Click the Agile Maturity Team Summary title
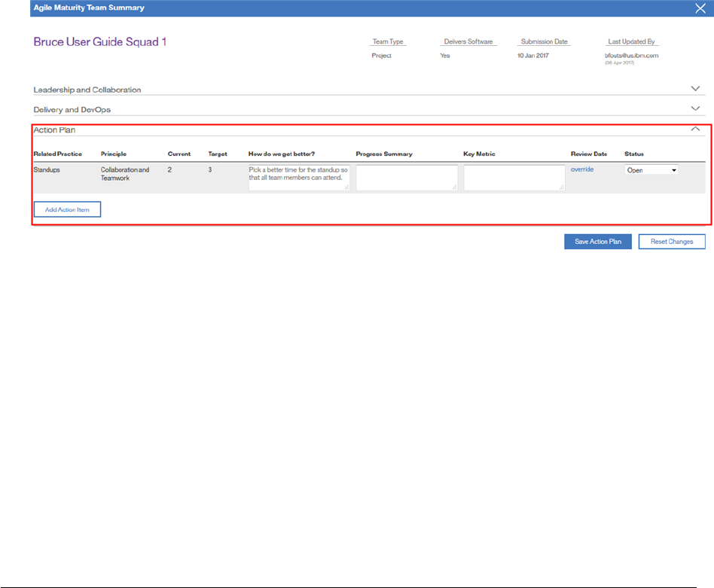Viewport: 714px width, 588px height. pyautogui.click(x=89, y=8)
